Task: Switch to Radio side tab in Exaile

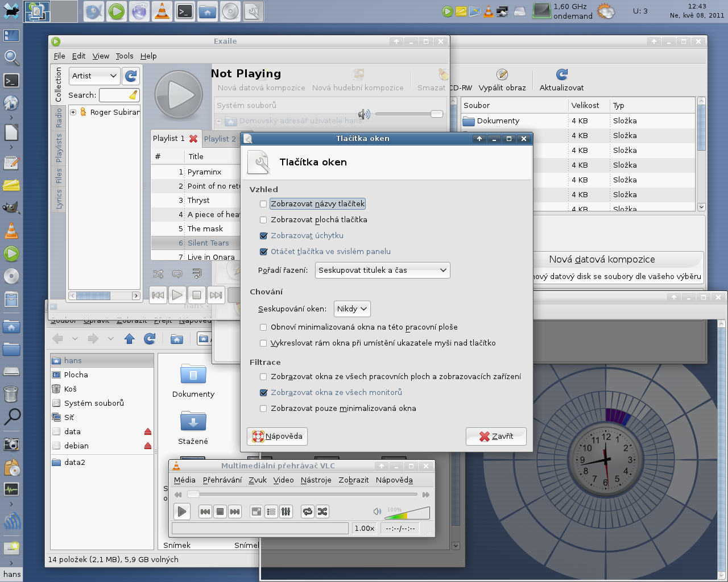Action: point(58,118)
